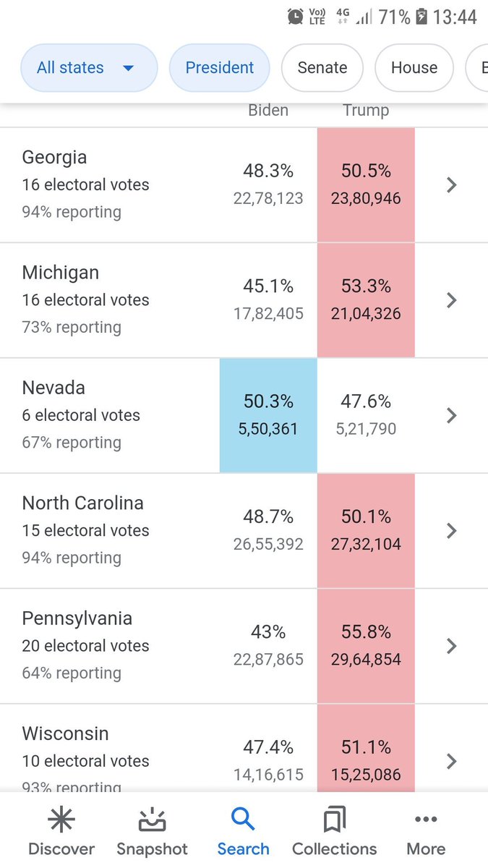The height and width of the screenshot is (868, 488).
Task: Tap the battery status icon
Action: point(421,17)
